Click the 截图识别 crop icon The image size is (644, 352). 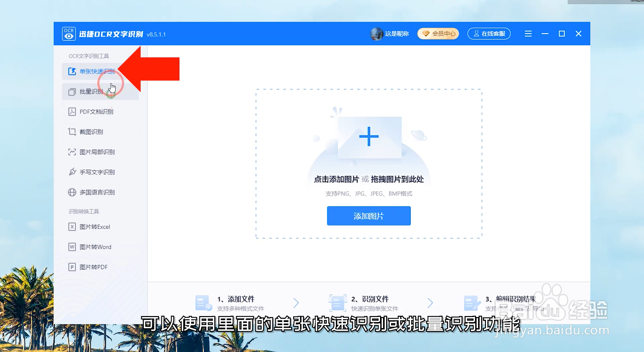pos(72,132)
